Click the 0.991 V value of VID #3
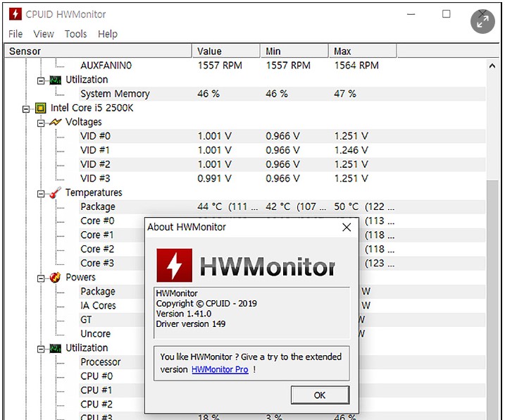This screenshot has width=505, height=420. (215, 178)
